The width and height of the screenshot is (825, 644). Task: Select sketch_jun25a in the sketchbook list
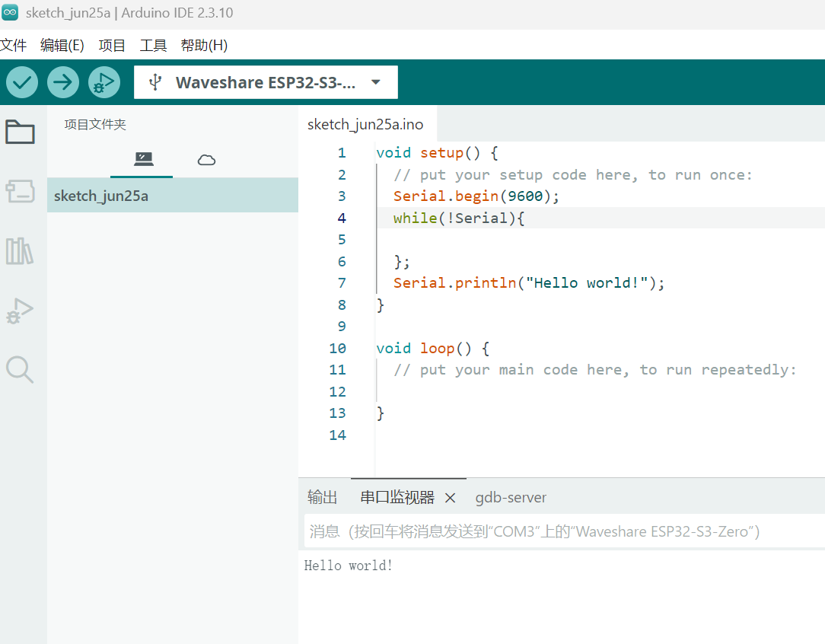(x=173, y=195)
